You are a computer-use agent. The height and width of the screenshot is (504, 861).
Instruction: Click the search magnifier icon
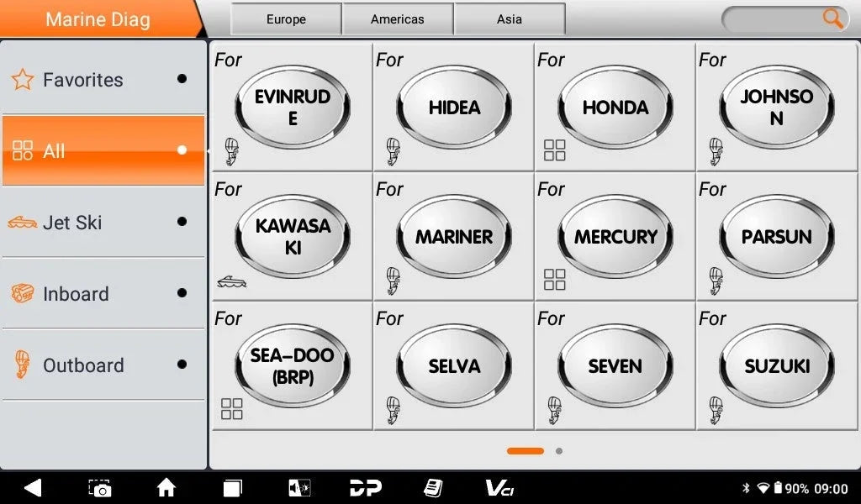click(833, 18)
